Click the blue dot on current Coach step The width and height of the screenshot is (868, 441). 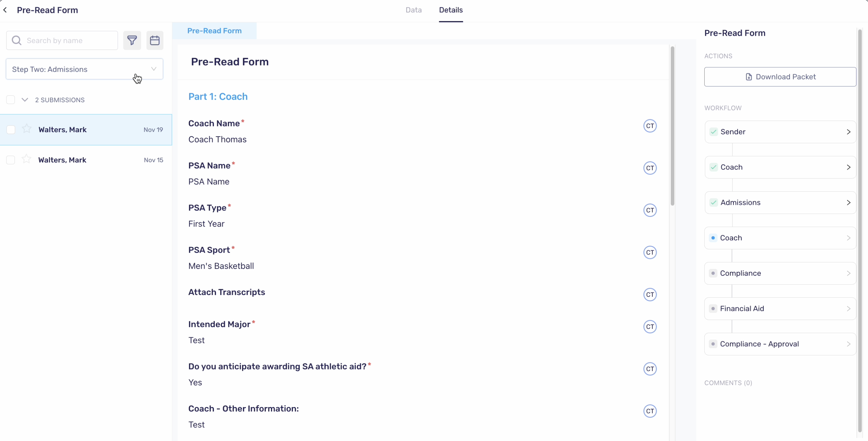click(x=713, y=238)
